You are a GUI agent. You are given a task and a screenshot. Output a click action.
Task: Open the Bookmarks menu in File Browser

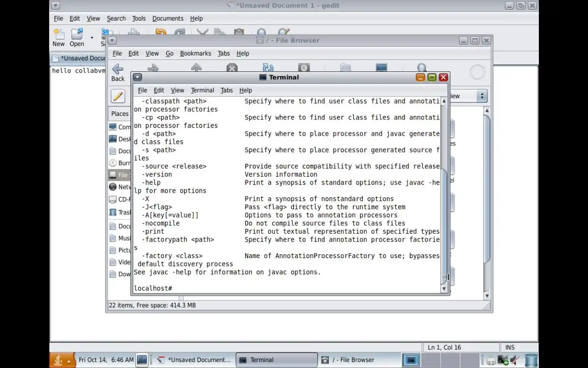(196, 53)
